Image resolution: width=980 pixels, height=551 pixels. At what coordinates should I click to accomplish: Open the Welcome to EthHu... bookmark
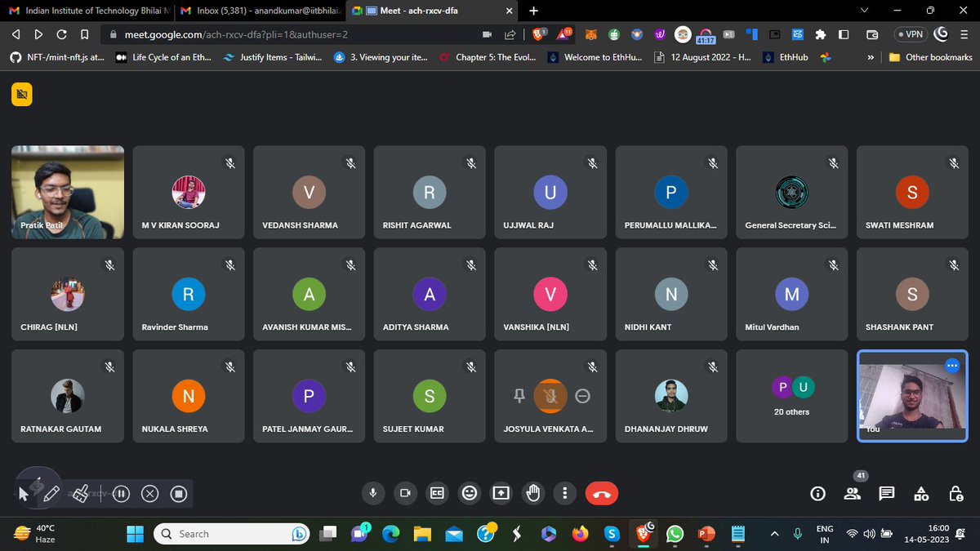pos(595,57)
